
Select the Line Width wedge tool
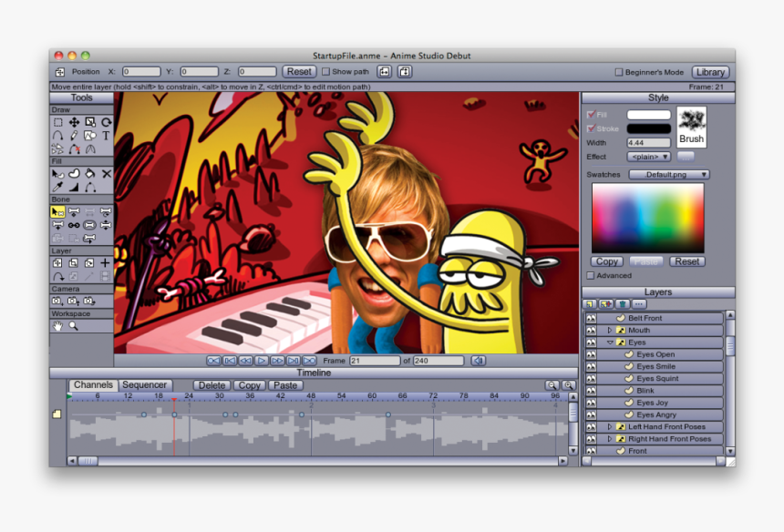click(74, 188)
